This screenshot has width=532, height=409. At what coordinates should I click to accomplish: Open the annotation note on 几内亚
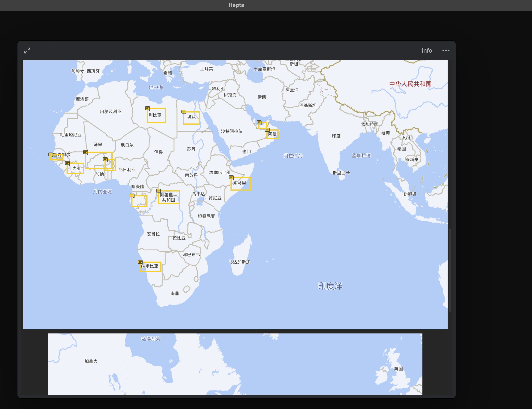(67, 163)
